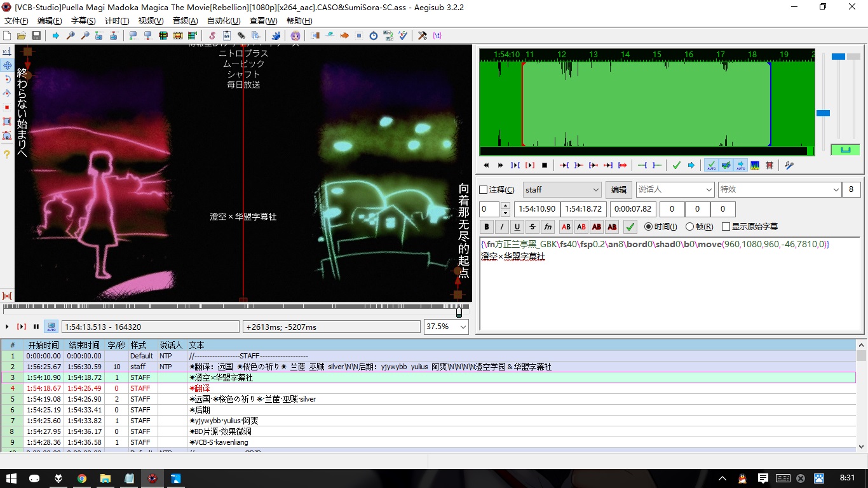Select subtitle row 5 远国 line
This screenshot has width=868, height=488.
[x=428, y=399]
